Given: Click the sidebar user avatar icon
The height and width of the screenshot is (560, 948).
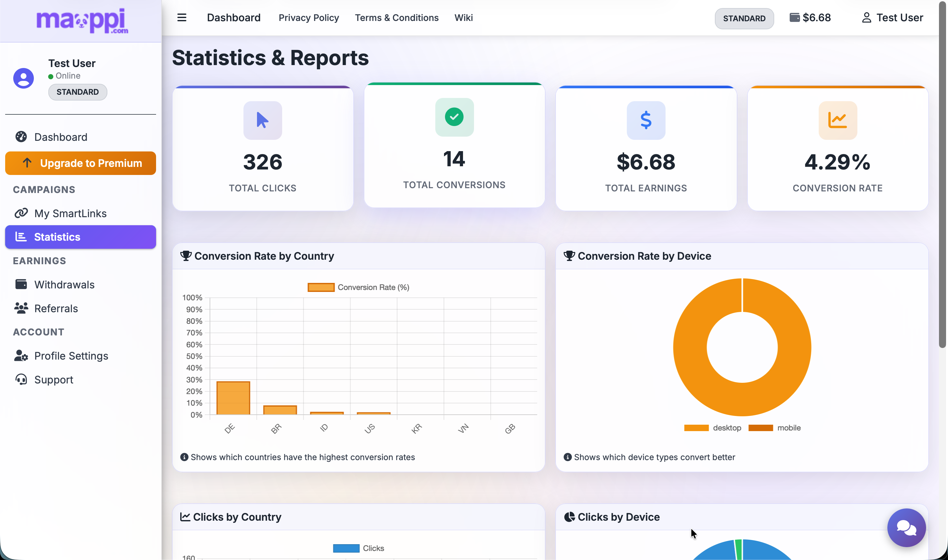Looking at the screenshot, I should [x=24, y=78].
